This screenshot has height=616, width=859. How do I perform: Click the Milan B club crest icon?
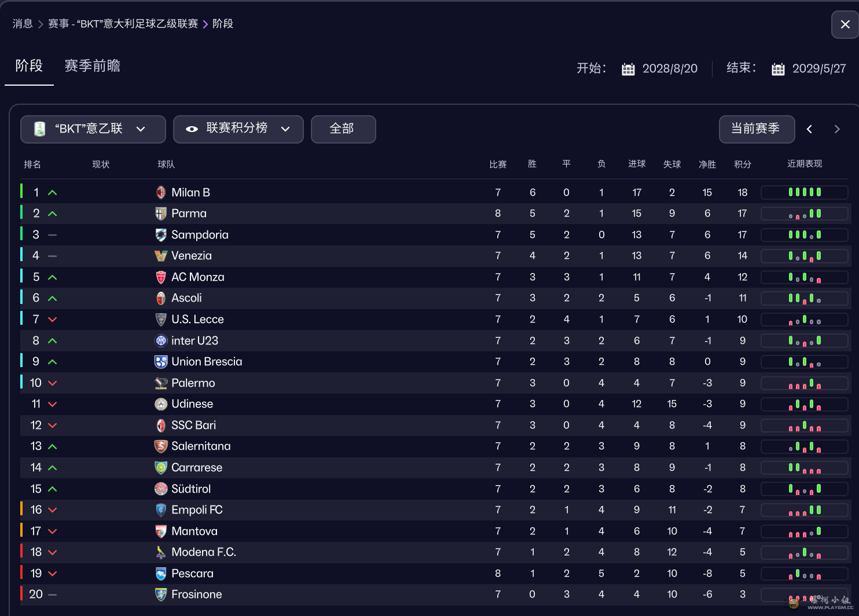point(161,192)
